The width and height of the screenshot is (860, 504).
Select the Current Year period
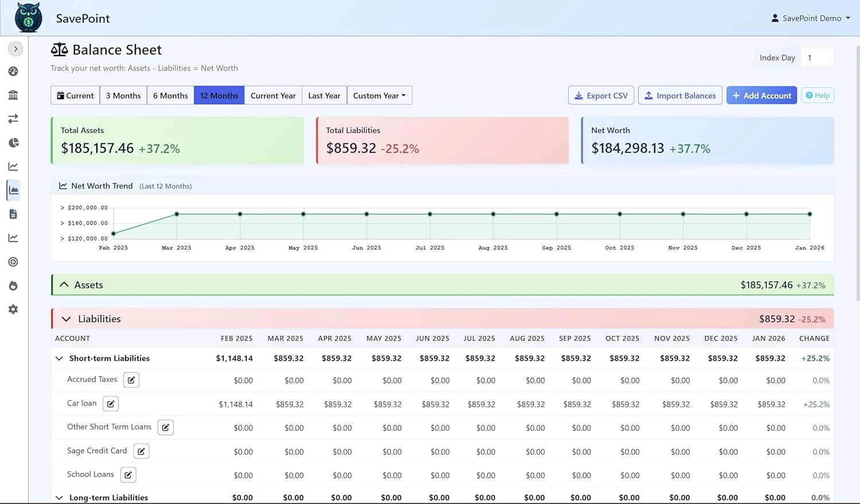(x=273, y=95)
